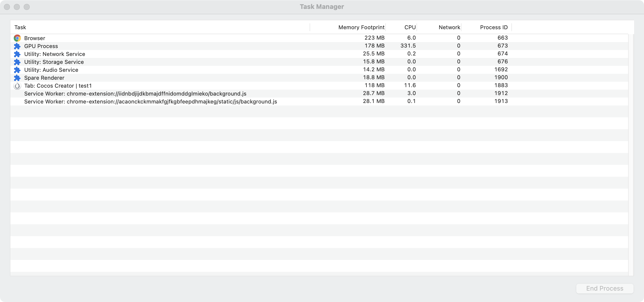Sort by the Network column header
Image resolution: width=644 pixels, height=302 pixels.
point(449,27)
